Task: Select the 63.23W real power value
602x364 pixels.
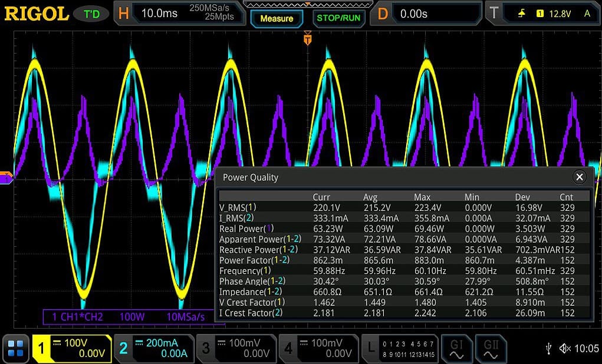Action: pyautogui.click(x=328, y=229)
